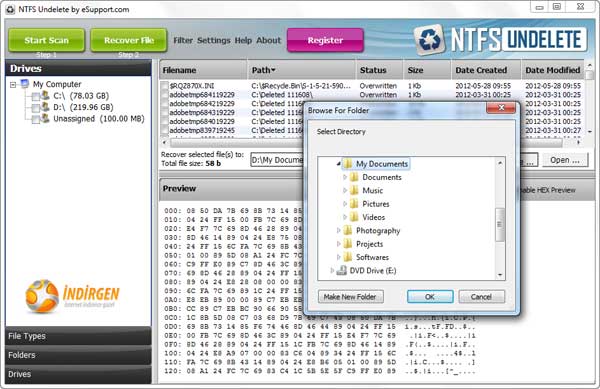Screen dimensions: 600x389
Task: Click the Indirgen logo
Action: [72, 296]
